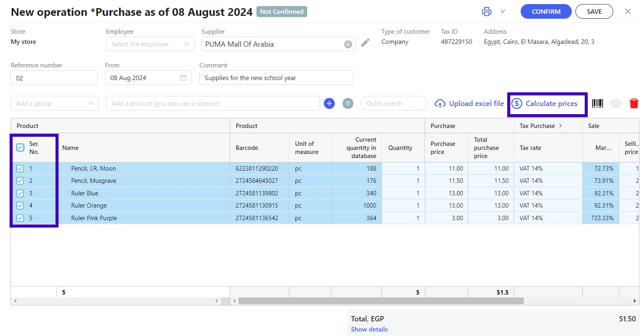This screenshot has width=644, height=336.
Task: Click Ruler Orange product name
Action: (x=89, y=206)
